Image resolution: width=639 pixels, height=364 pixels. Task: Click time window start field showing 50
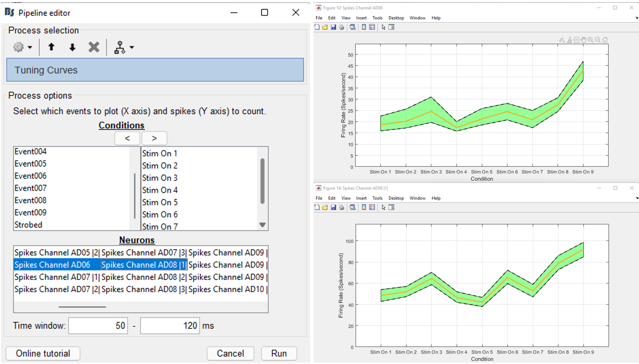point(98,326)
